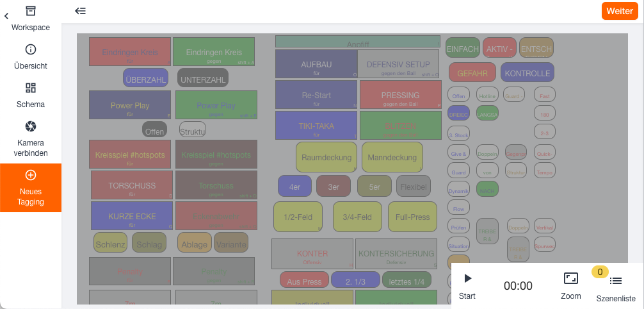Click the Zoom fullscreen icon
The height and width of the screenshot is (309, 644).
pos(570,278)
